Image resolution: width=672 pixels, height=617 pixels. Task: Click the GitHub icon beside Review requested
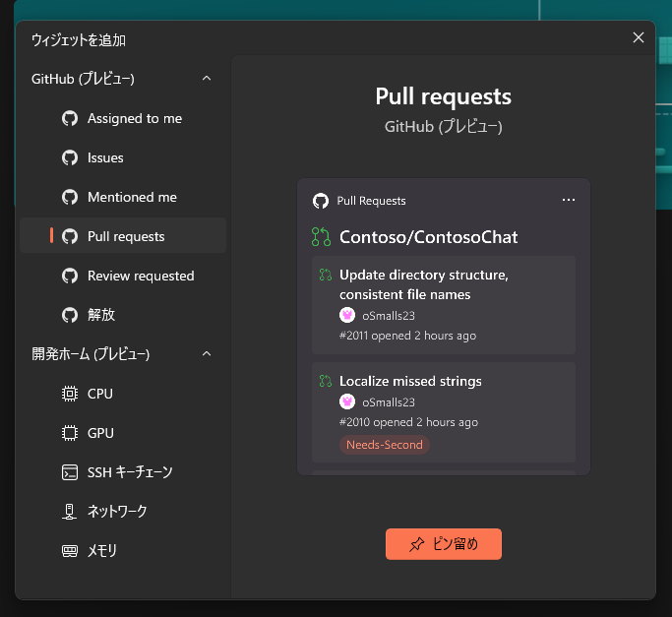pos(70,276)
